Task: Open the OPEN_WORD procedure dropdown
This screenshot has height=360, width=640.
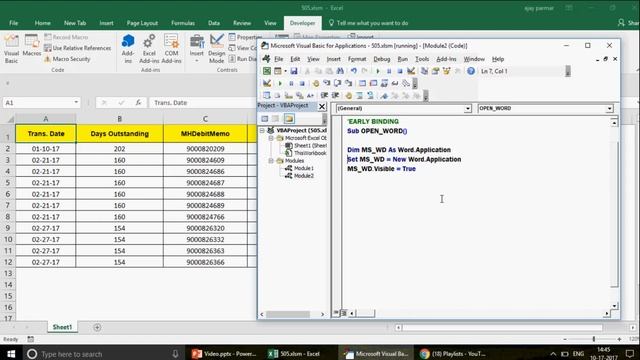Action: [x=609, y=109]
